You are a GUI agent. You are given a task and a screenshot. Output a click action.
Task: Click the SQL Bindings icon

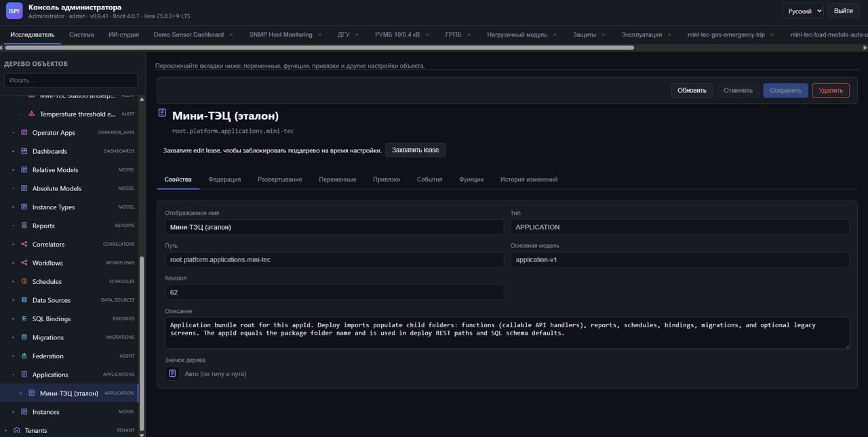click(24, 319)
